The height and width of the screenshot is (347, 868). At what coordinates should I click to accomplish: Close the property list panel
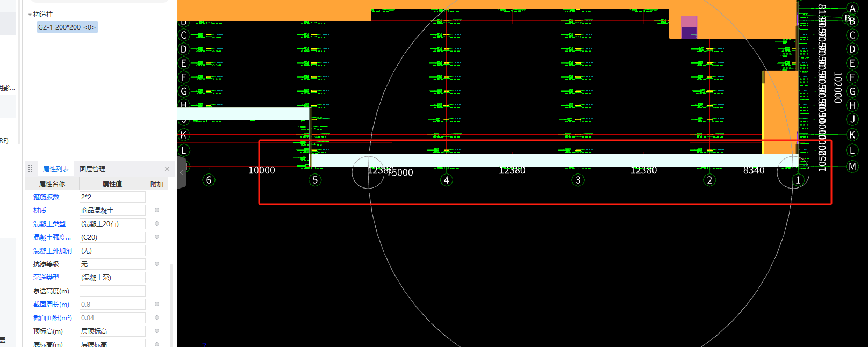(x=167, y=169)
